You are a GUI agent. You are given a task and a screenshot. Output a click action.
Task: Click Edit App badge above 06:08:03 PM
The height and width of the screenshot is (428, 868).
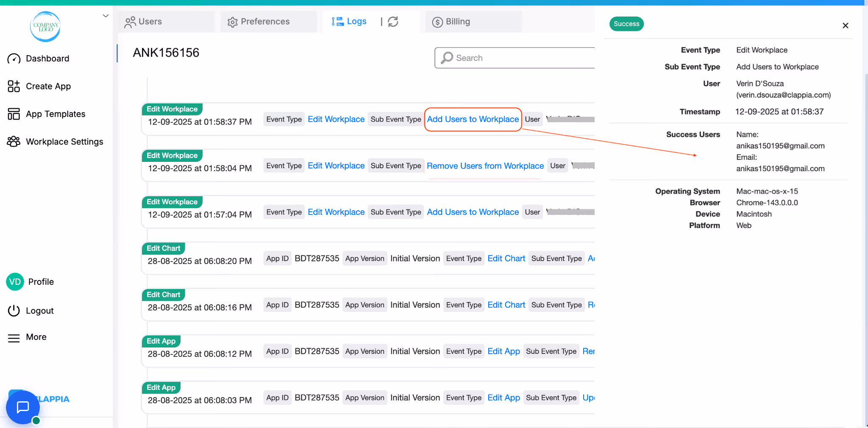click(161, 387)
